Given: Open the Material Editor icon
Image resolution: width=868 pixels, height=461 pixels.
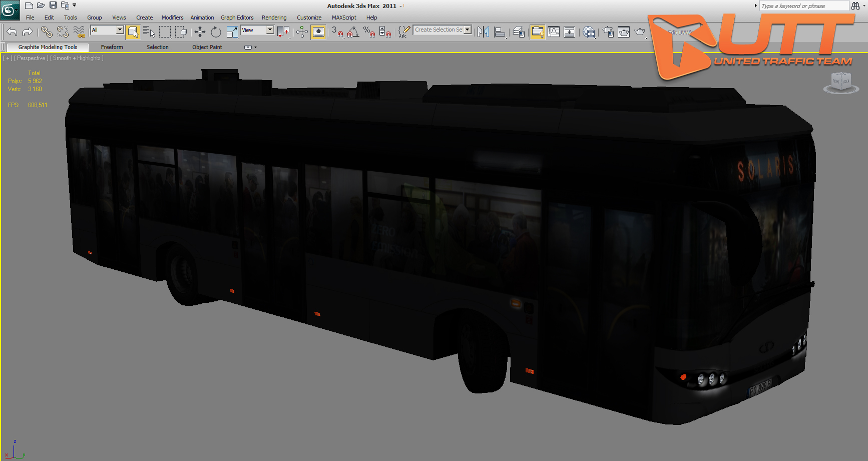Looking at the screenshot, I should [x=589, y=32].
